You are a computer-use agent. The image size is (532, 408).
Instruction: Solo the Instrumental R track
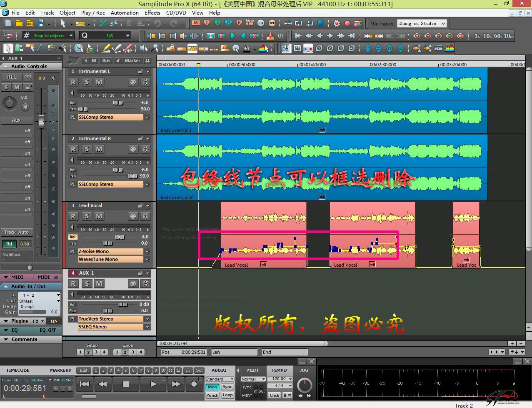point(87,149)
